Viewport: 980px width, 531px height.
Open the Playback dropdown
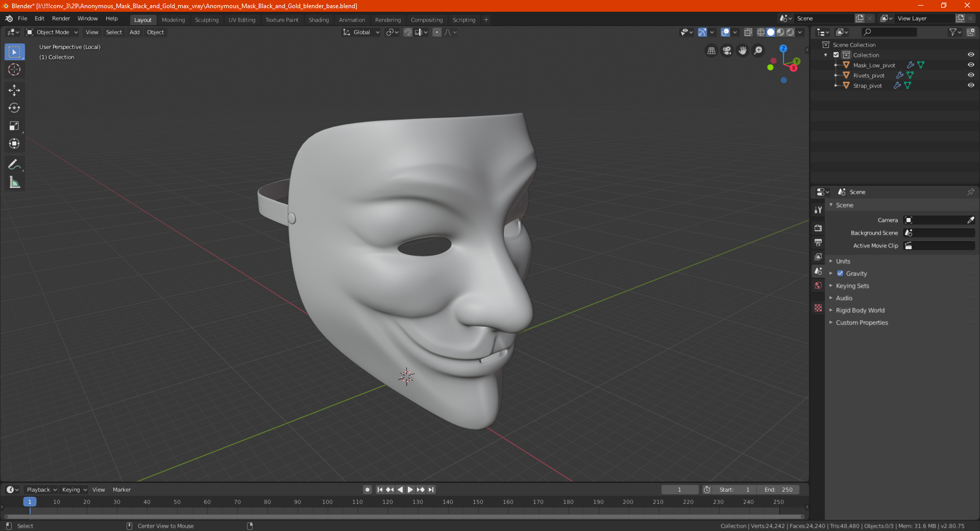(41, 490)
